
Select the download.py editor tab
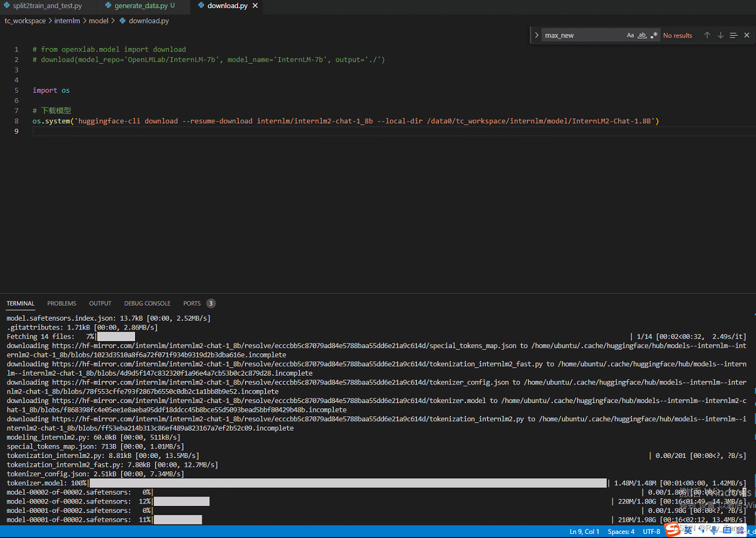point(227,6)
